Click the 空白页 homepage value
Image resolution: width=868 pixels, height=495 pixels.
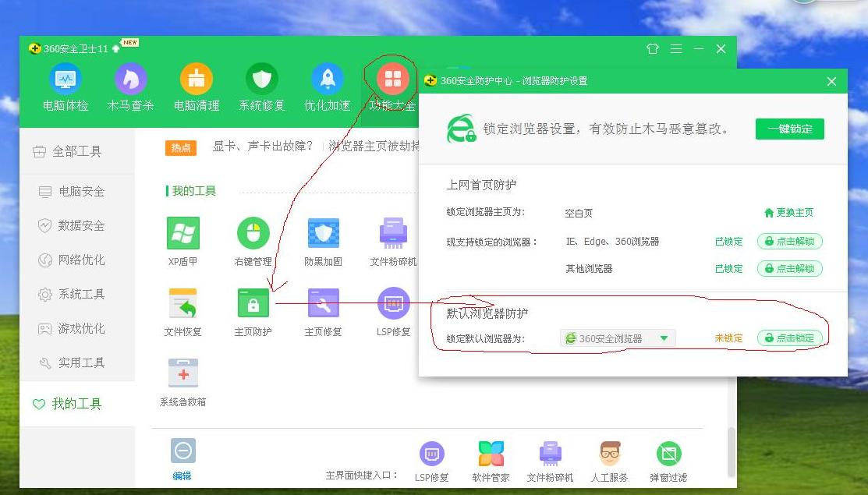click(x=579, y=213)
